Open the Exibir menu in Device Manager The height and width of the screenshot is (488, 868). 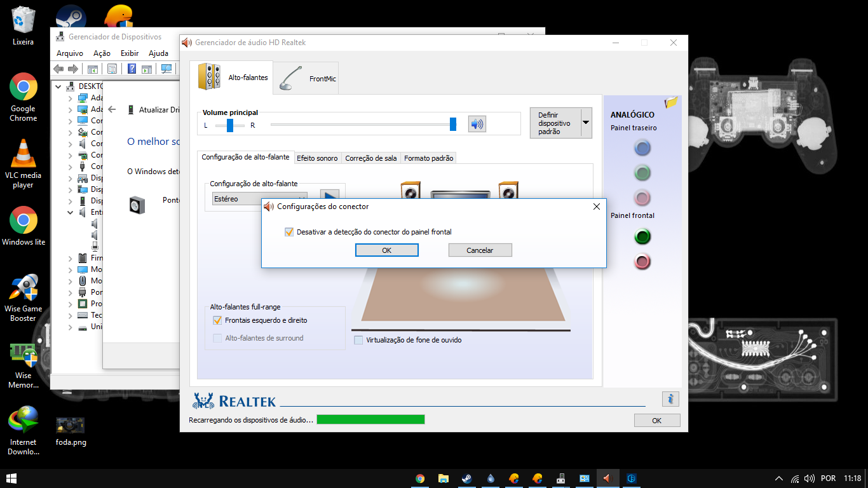(130, 53)
